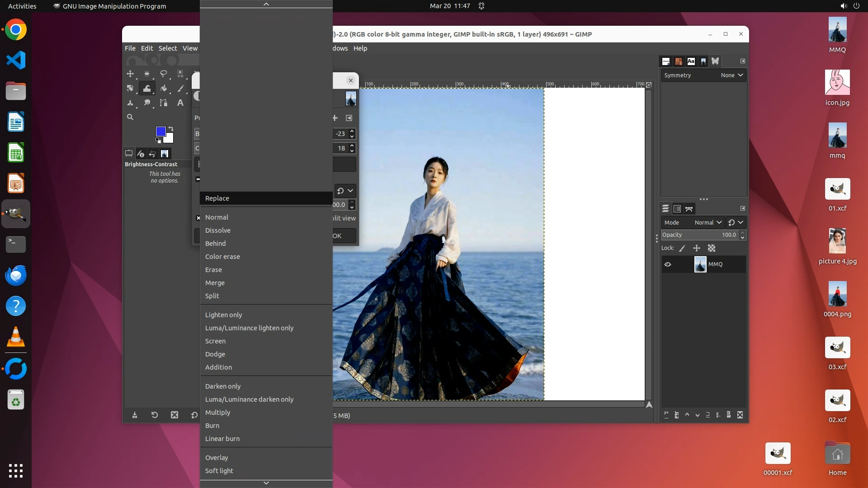The image size is (868, 488).
Task: Click the blue foreground color swatch
Action: pos(160,131)
